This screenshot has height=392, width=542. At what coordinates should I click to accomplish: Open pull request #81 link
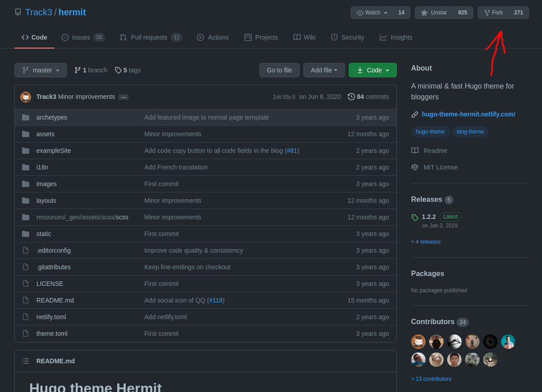292,151
